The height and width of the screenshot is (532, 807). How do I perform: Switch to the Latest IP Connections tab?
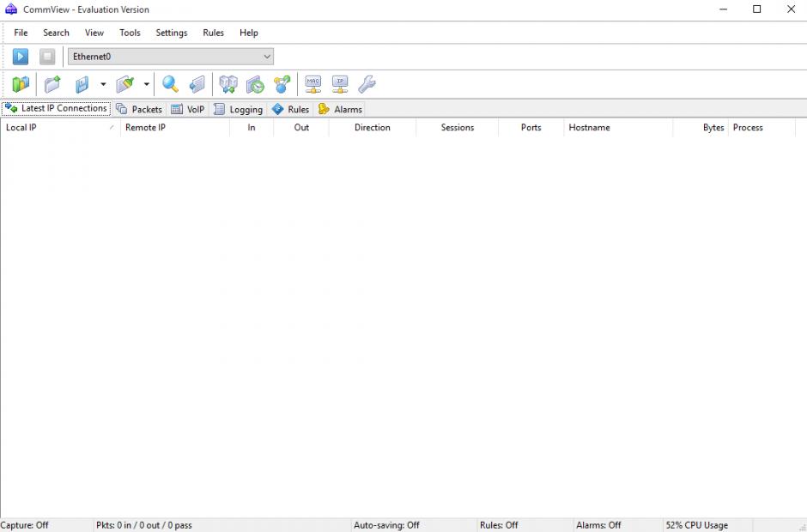56,109
